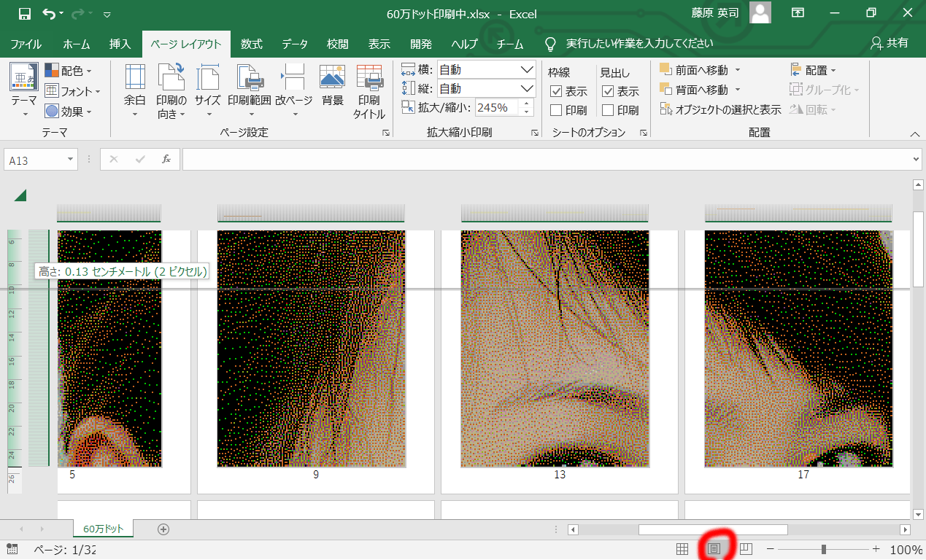Switch to Page Layout view in status bar
The image size is (926, 560).
[714, 549]
